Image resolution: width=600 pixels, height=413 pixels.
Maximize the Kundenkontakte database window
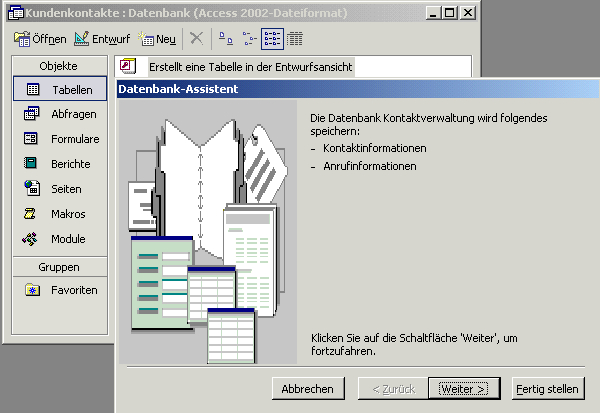coord(450,13)
